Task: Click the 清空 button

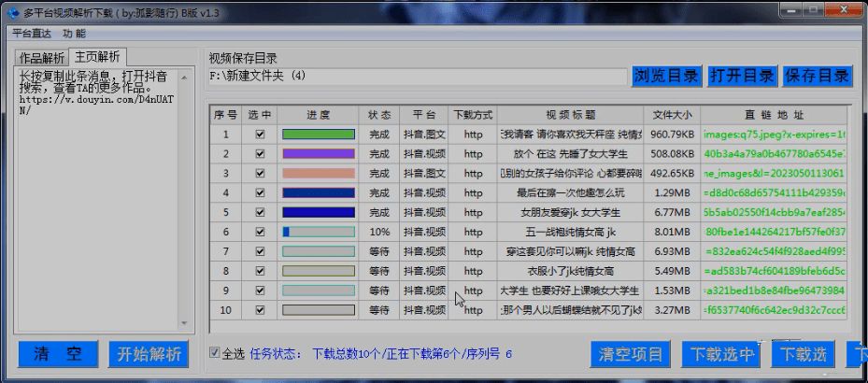Action: coord(57,354)
